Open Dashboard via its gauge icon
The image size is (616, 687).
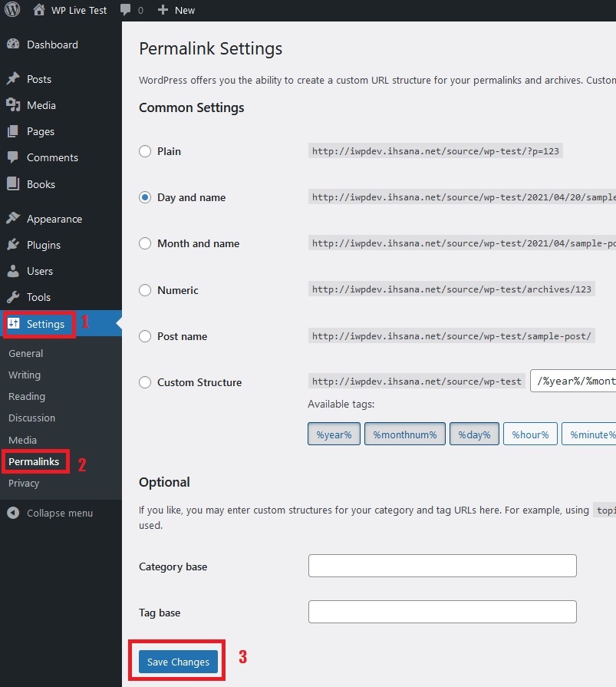pos(13,45)
